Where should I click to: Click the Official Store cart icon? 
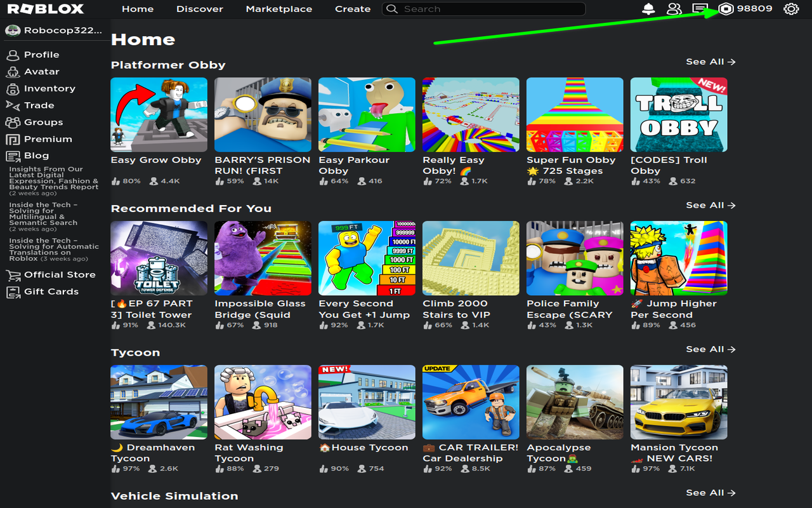click(13, 275)
